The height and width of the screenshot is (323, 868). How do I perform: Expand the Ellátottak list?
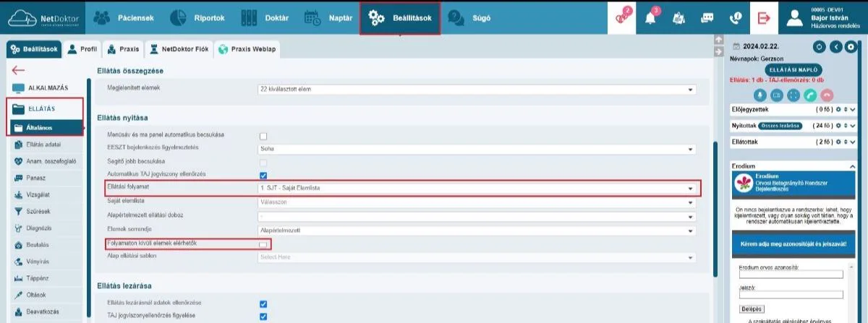854,142
